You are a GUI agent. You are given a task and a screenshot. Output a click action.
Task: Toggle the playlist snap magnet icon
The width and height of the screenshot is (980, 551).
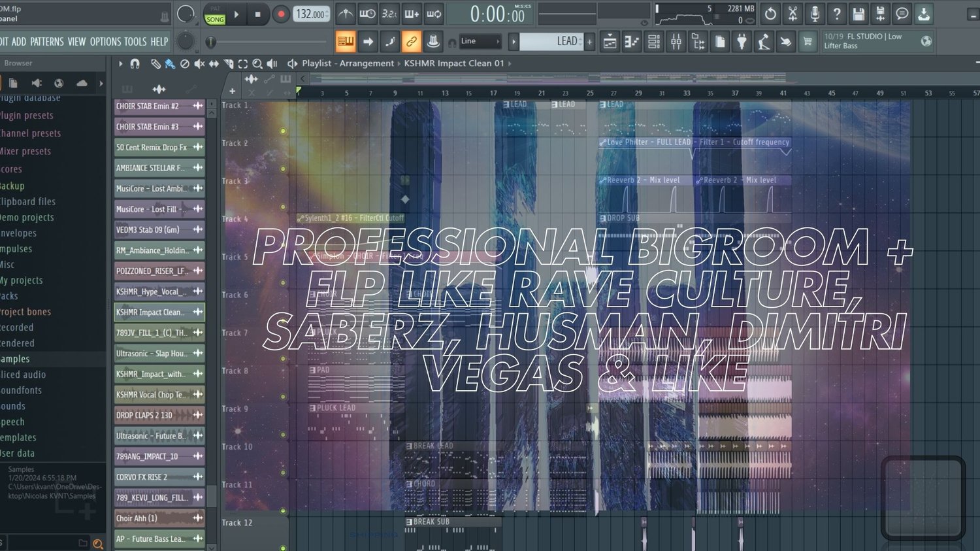(135, 63)
